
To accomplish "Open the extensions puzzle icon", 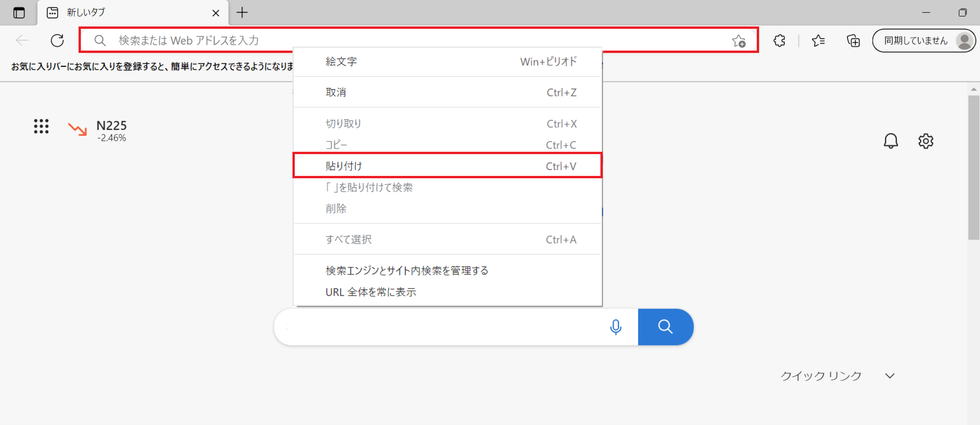I will coord(779,40).
